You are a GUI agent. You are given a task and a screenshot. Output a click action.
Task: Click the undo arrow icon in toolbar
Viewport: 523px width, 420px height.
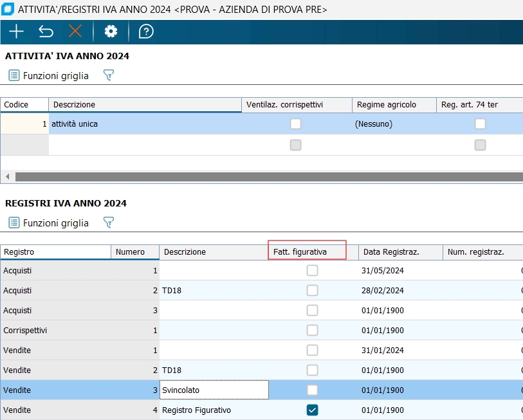[x=46, y=32]
